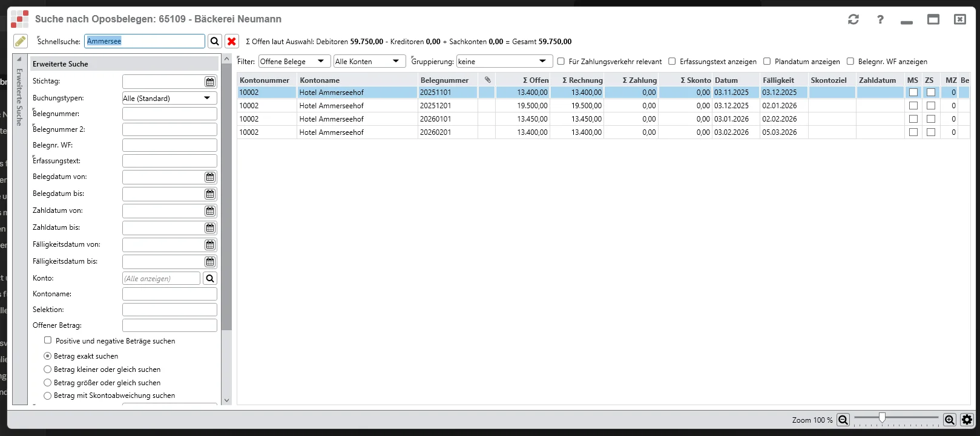Sort by Fälligkeit column header
This screenshot has height=436, width=980.
(x=784, y=80)
